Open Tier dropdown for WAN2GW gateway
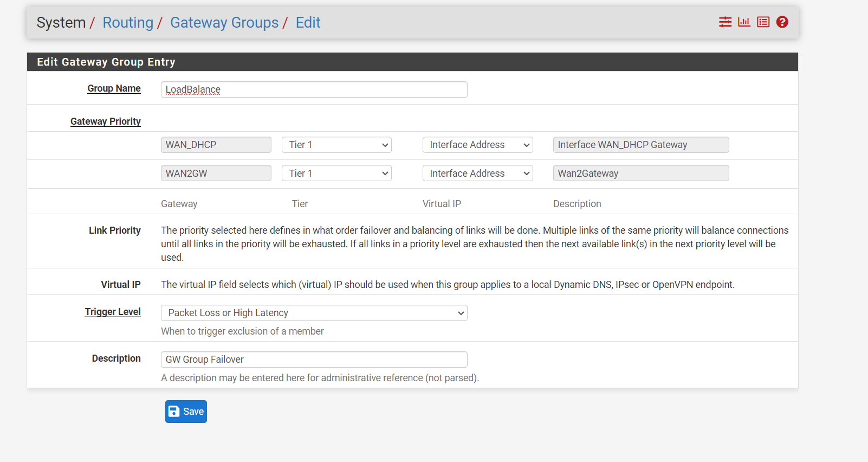The image size is (868, 462). pyautogui.click(x=336, y=174)
